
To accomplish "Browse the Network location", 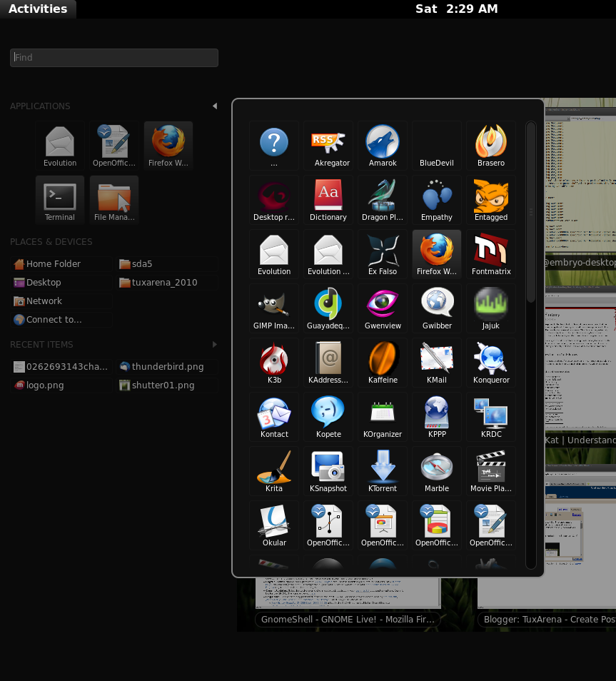I will pos(43,301).
